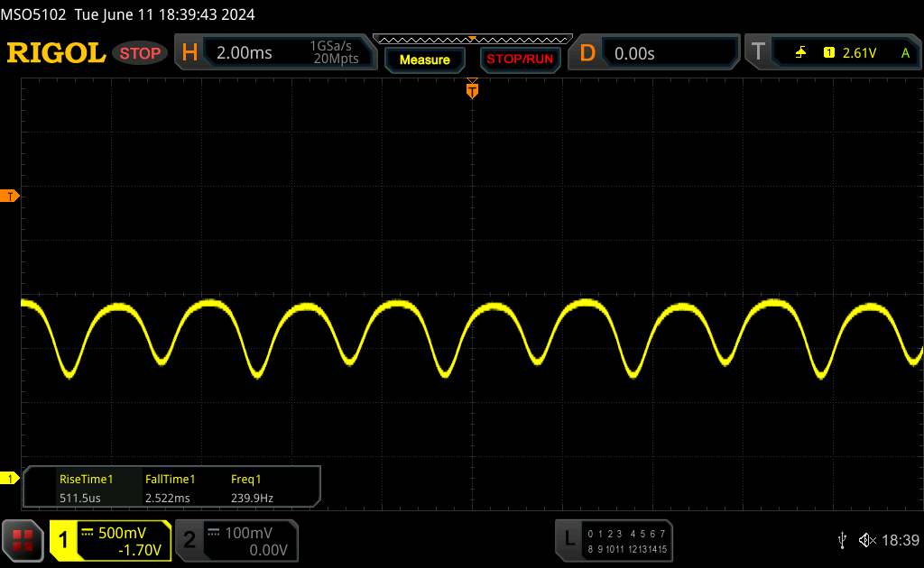The height and width of the screenshot is (568, 924).
Task: Select the RiseTime1 measurement item
Action: click(x=86, y=488)
